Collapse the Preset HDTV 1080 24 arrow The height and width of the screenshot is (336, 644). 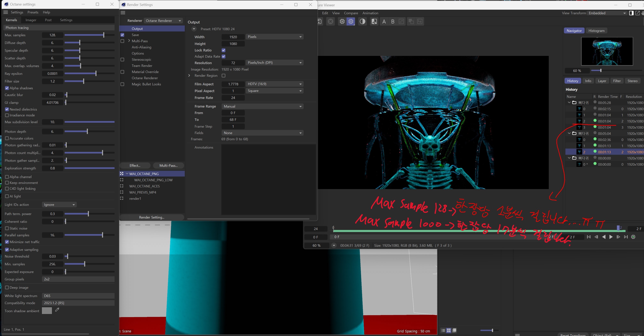click(194, 29)
